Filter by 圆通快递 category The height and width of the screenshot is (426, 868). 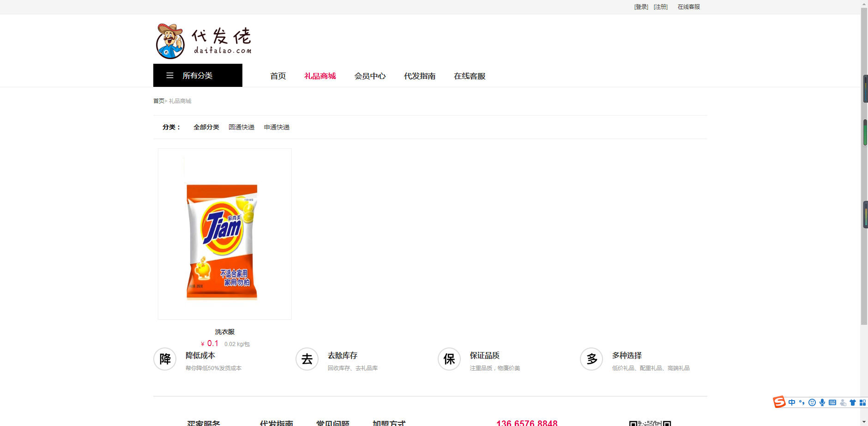[x=241, y=127]
